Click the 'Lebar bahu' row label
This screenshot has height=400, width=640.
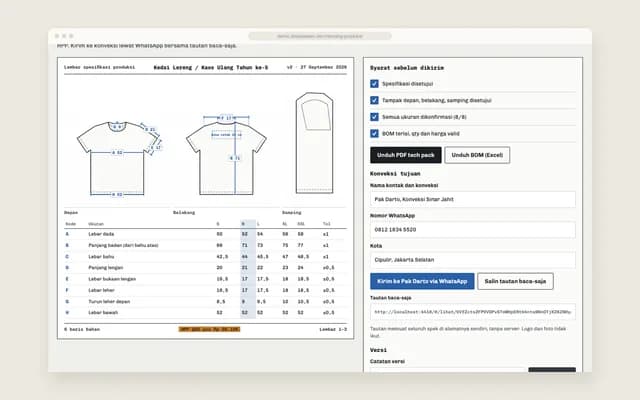[101, 257]
